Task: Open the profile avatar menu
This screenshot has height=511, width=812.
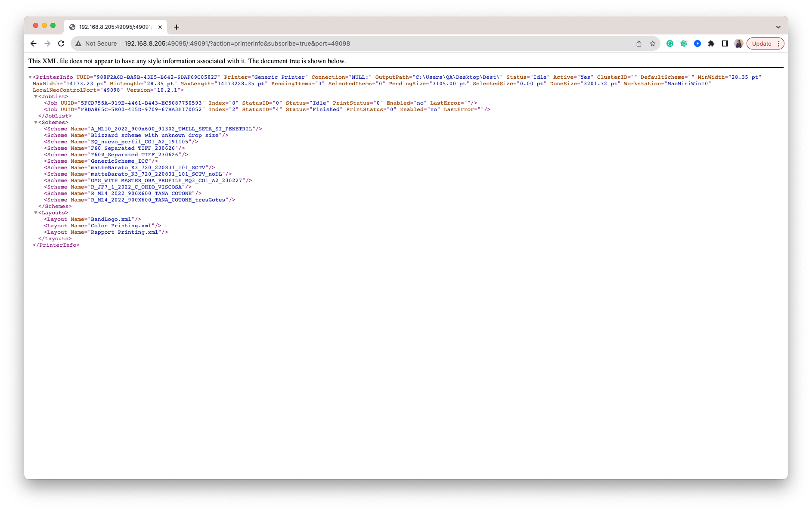Action: [739, 43]
